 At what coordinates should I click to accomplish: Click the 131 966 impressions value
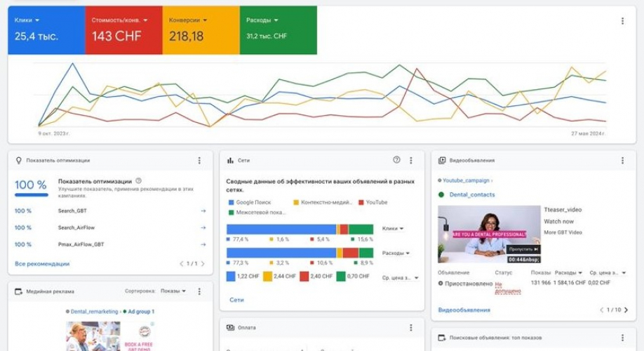point(540,283)
